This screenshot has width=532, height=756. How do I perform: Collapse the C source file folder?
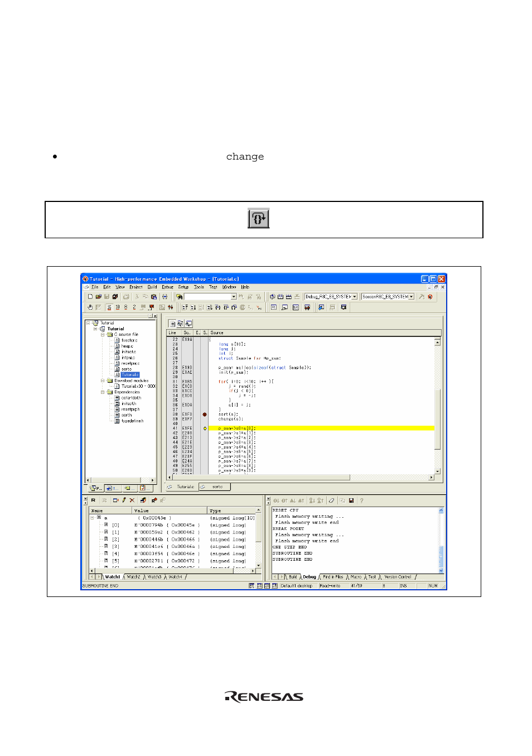pyautogui.click(x=103, y=335)
